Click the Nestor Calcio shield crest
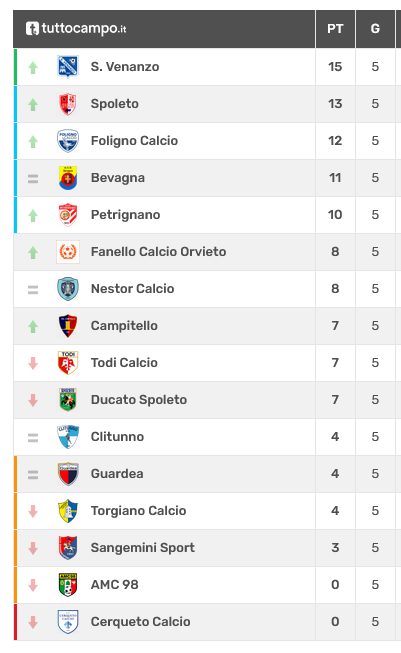 pyautogui.click(x=68, y=289)
